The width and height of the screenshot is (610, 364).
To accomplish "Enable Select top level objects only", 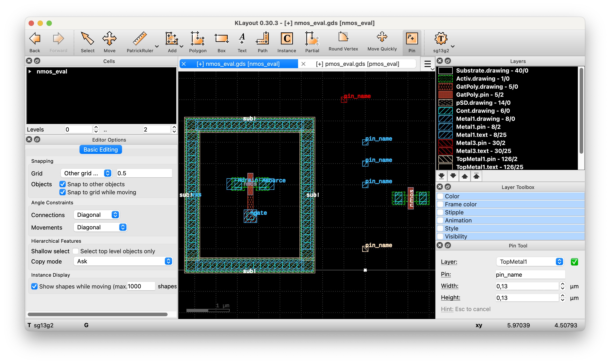I will (x=76, y=251).
